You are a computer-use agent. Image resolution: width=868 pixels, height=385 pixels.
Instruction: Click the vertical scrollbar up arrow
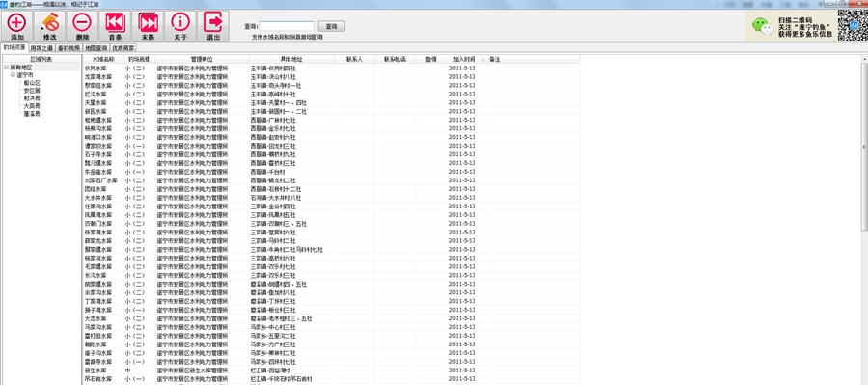(x=865, y=58)
